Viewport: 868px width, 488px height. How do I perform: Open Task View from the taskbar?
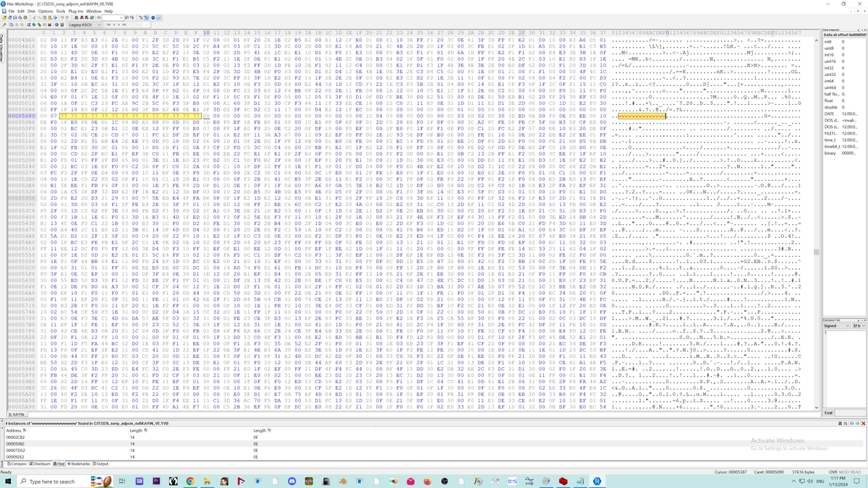click(122, 481)
